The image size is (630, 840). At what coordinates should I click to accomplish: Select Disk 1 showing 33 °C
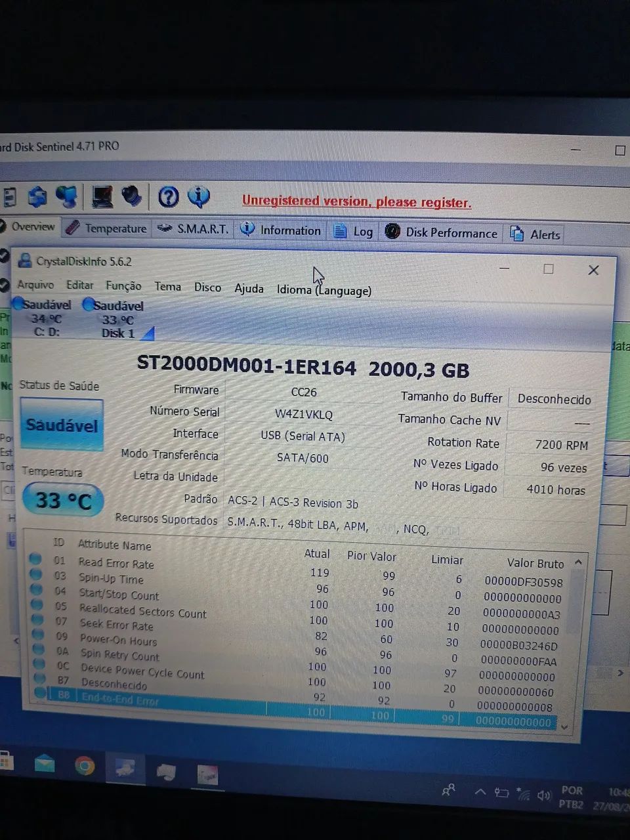116,319
